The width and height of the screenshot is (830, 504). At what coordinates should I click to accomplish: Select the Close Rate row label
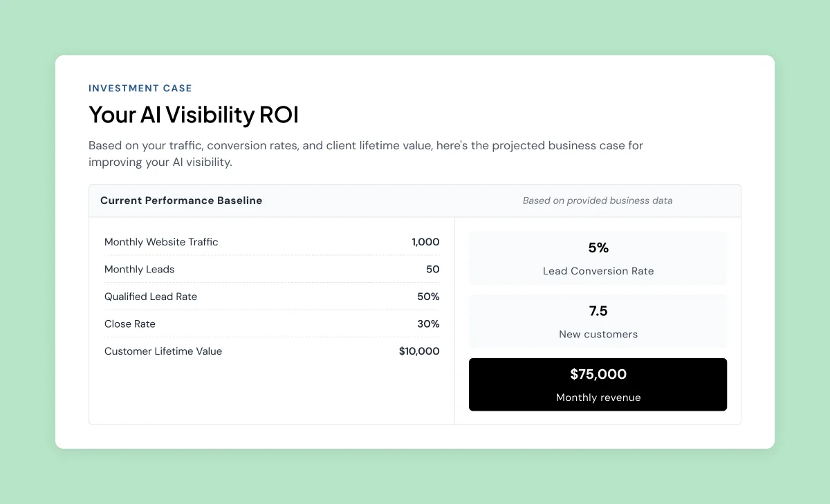[x=130, y=324]
